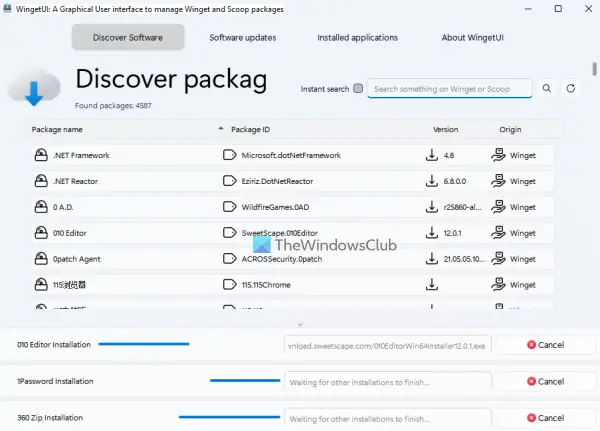The image size is (600, 431).
Task: Click the Winget origin icon in the .NET Framework row
Action: tap(498, 155)
